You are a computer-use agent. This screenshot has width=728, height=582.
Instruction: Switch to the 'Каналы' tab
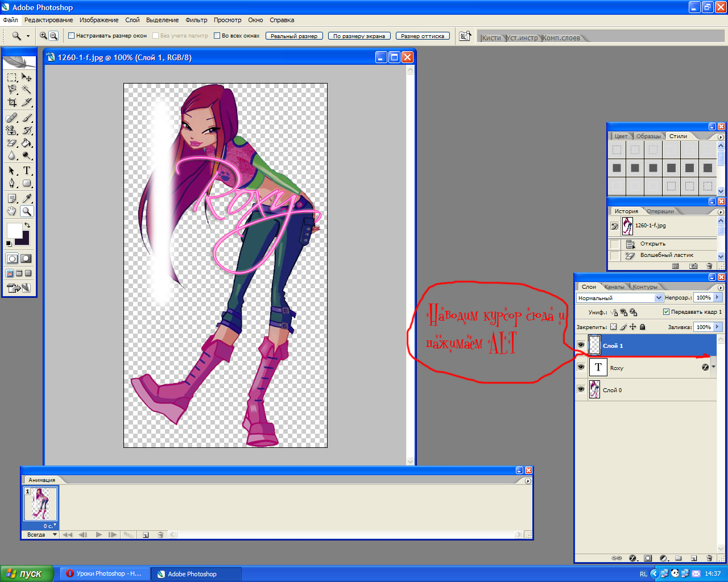point(614,286)
